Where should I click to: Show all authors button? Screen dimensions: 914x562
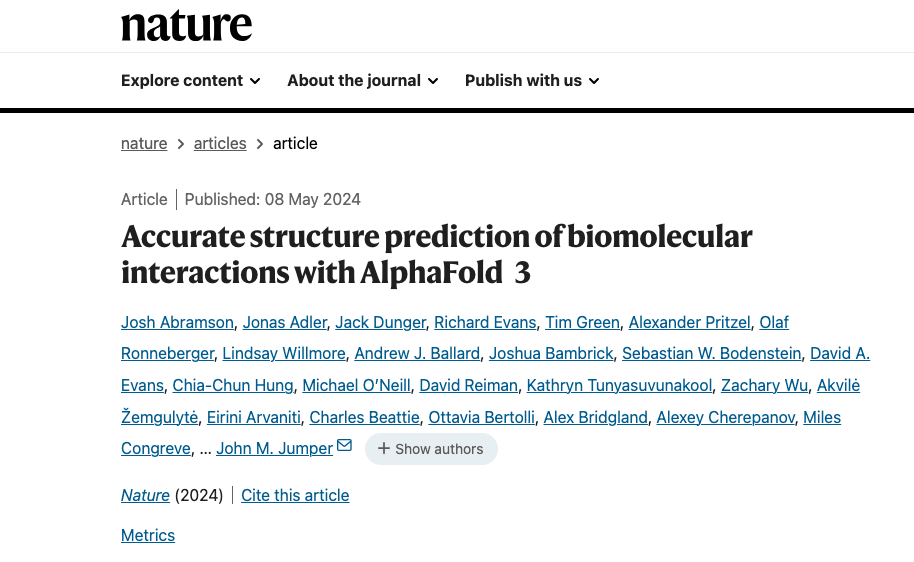[431, 449]
